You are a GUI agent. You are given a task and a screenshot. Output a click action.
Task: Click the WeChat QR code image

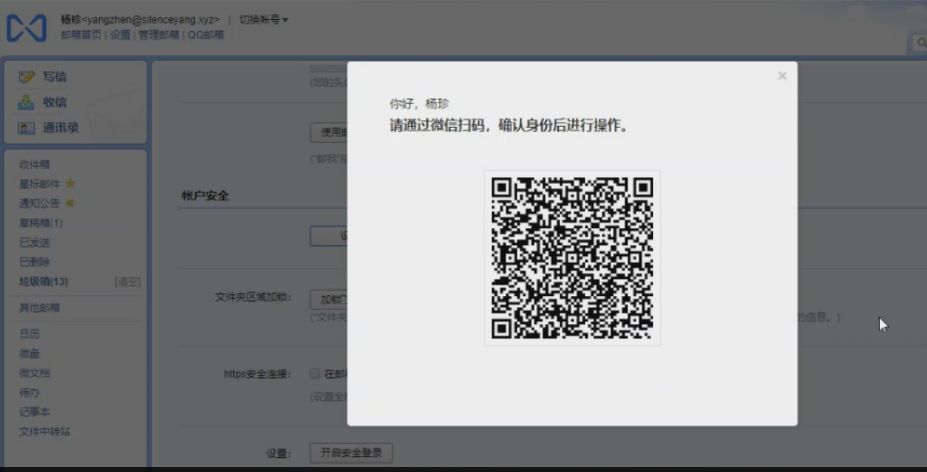coord(572,258)
